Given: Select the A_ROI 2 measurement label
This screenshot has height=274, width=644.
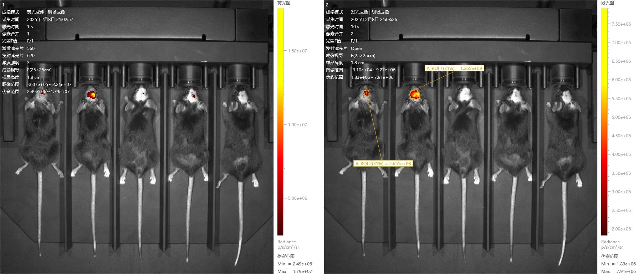Looking at the screenshot, I should click(383, 164).
